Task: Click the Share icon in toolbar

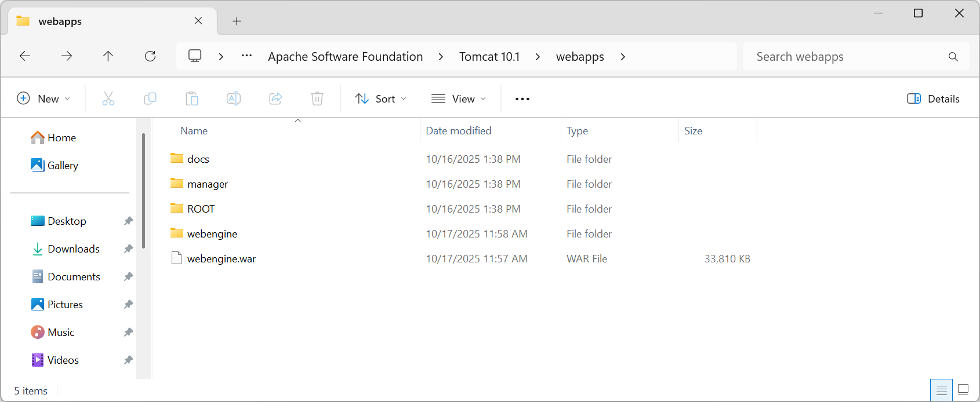Action: click(275, 98)
